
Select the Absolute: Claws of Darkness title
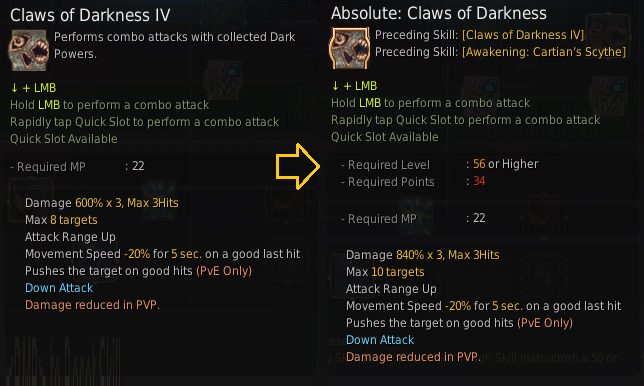(439, 14)
